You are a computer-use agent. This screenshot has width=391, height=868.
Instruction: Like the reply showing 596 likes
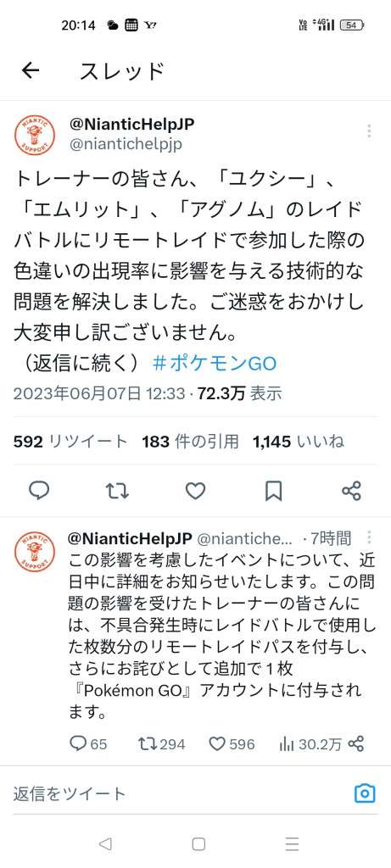point(232,743)
